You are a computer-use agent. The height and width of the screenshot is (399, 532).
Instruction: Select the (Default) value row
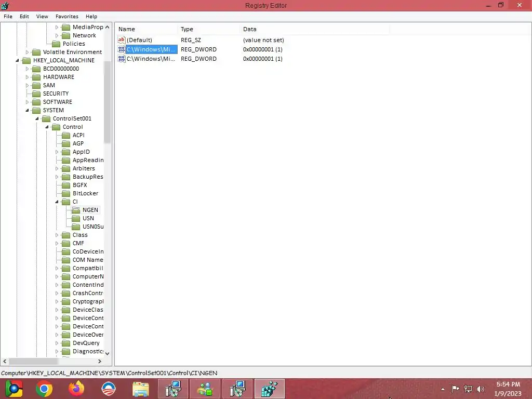point(139,39)
